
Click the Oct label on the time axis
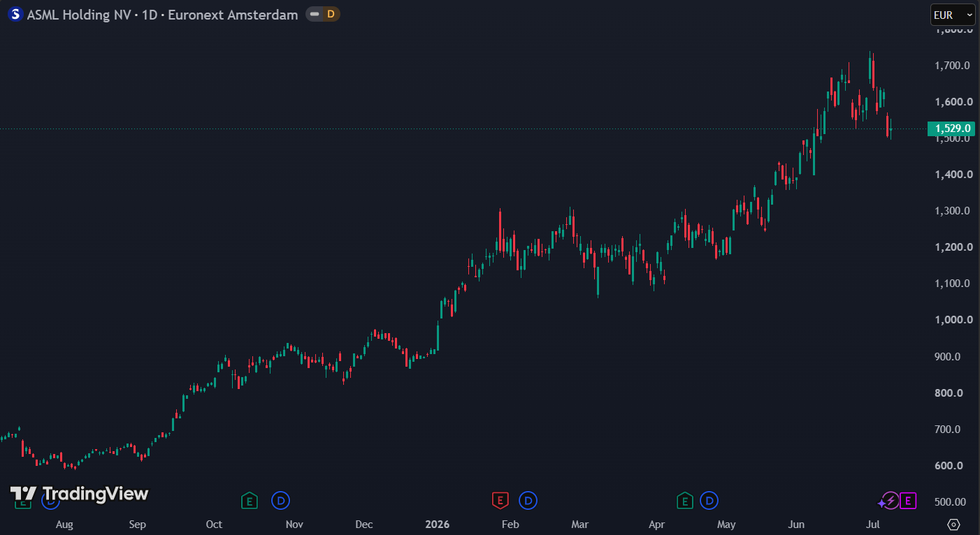point(214,525)
